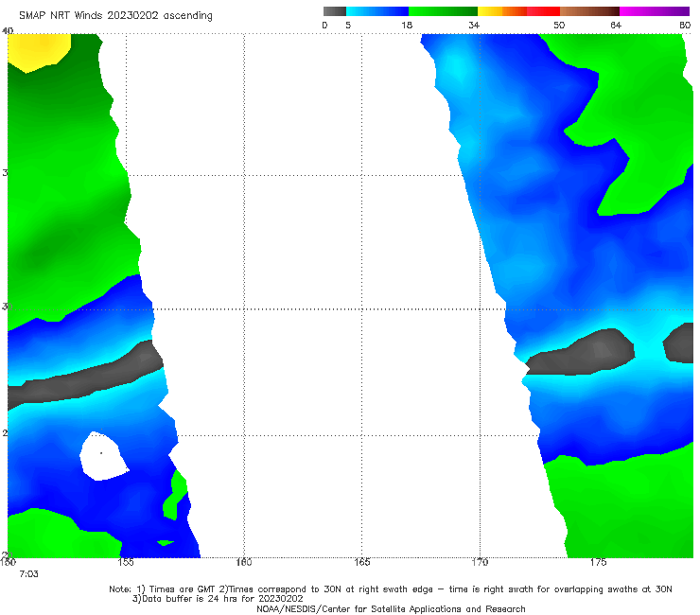Click the color bar label '64'
The image size is (700, 615).
(x=616, y=26)
